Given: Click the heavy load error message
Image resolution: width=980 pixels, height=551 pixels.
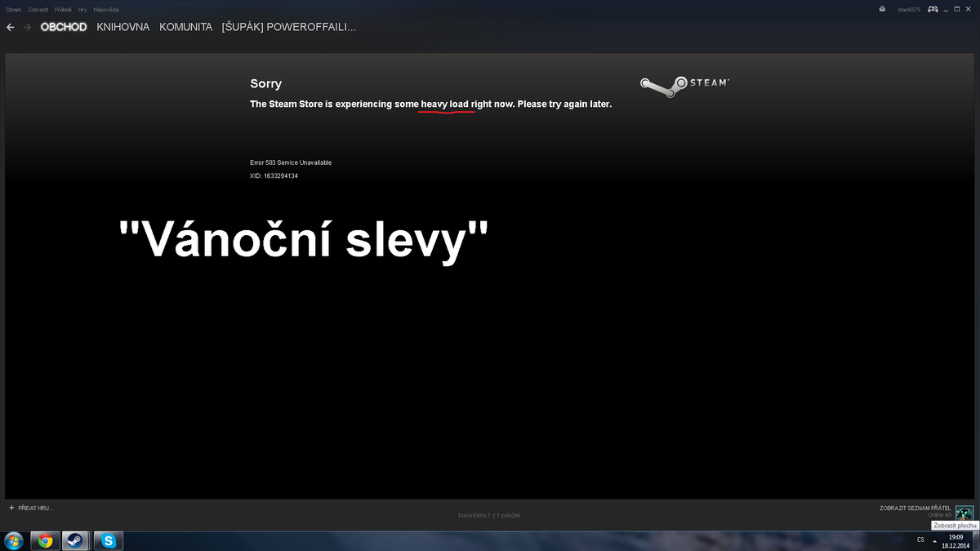Looking at the screenshot, I should (430, 104).
